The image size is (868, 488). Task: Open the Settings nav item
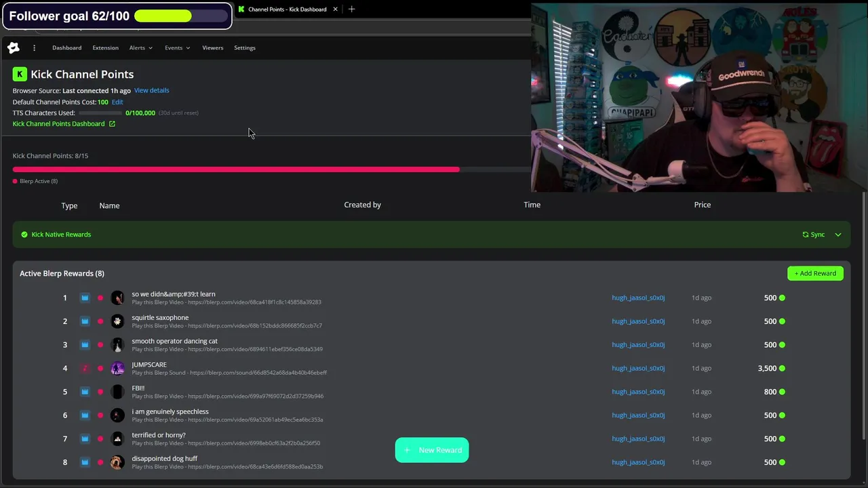245,47
